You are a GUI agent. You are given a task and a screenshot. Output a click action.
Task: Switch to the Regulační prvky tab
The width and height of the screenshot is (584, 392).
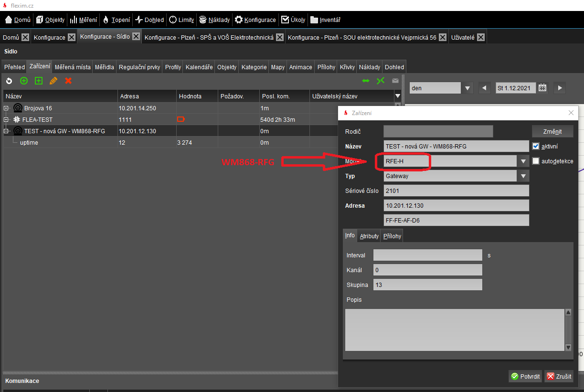coord(139,67)
